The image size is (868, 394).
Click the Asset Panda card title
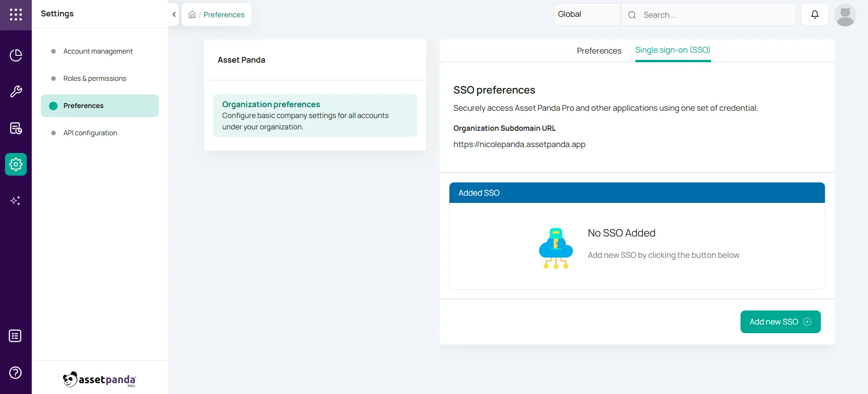(241, 60)
